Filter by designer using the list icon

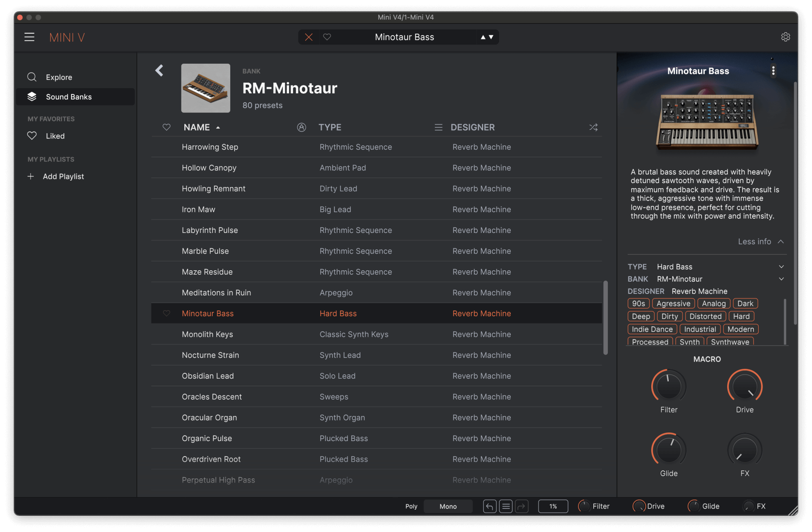(438, 127)
